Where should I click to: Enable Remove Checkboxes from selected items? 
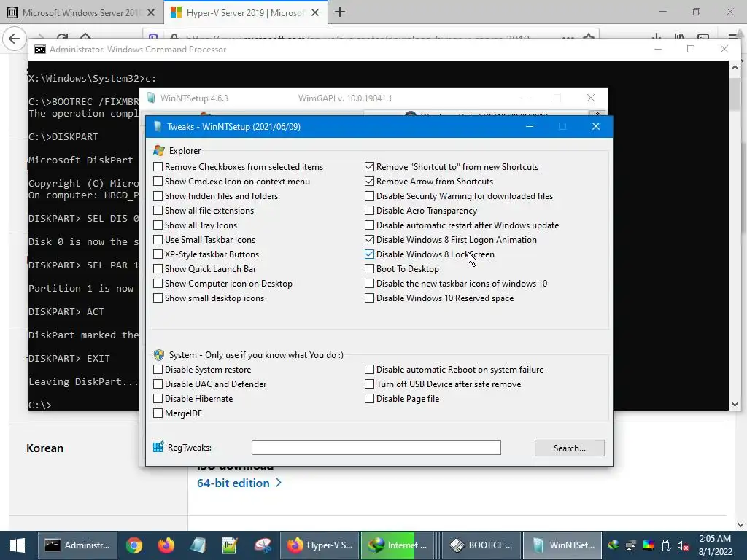click(158, 167)
